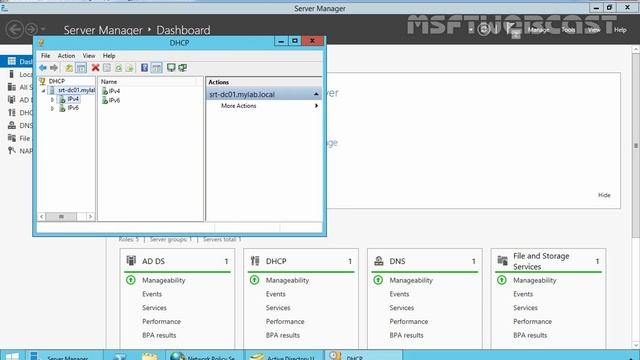
Task: Click the File and Storage Services tile icon
Action: click(x=502, y=260)
